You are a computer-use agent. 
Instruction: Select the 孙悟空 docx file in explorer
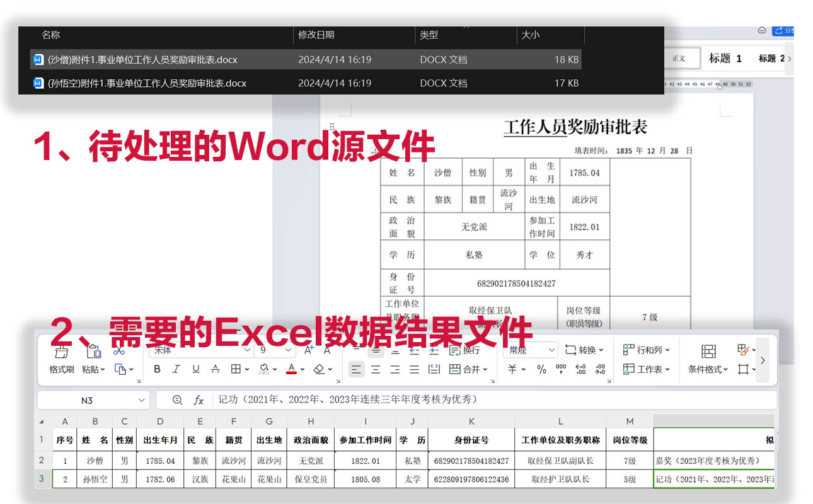click(306, 83)
